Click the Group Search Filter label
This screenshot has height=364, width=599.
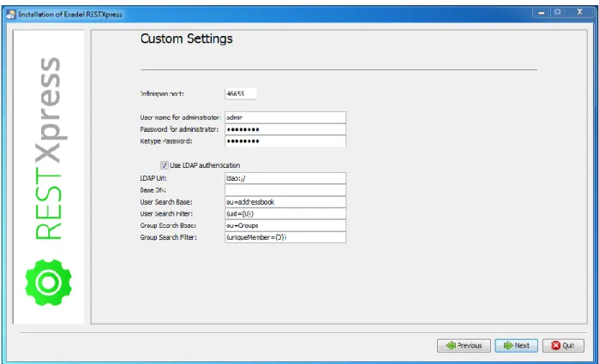169,237
